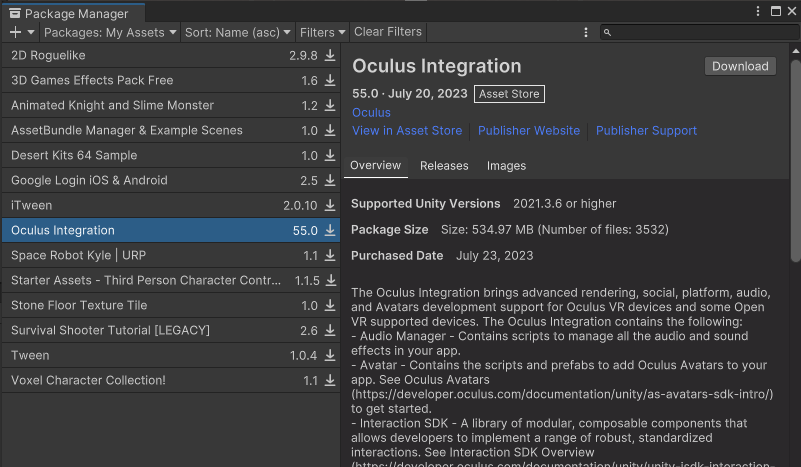
Task: Click download icon for Oculus Integration row
Action: tap(330, 230)
